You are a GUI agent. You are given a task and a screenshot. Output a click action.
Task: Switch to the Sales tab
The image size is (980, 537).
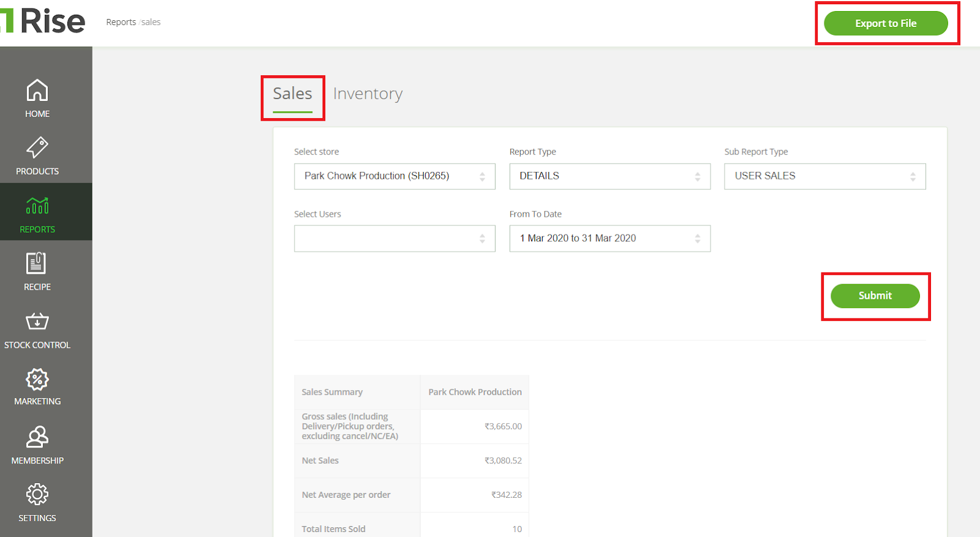(x=293, y=94)
